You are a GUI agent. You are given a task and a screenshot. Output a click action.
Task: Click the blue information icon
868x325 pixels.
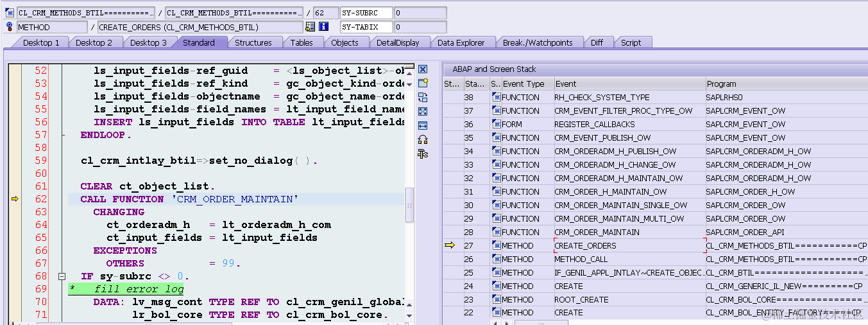click(x=324, y=27)
